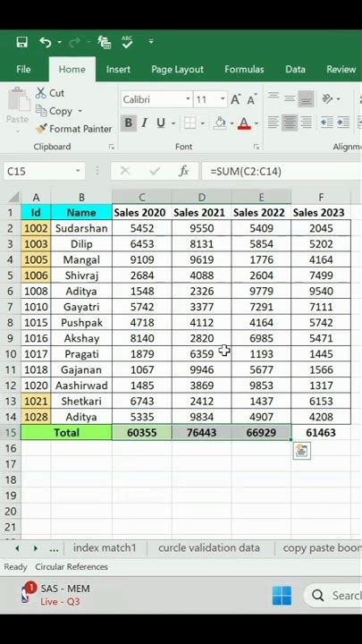Open the font size 11 dropdown
The image size is (362, 644).
[x=223, y=99]
